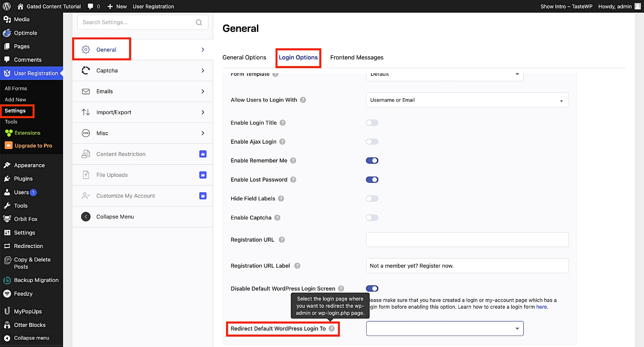
Task: Open the Redirect Default WordPress Login To dropdown
Action: [445, 329]
